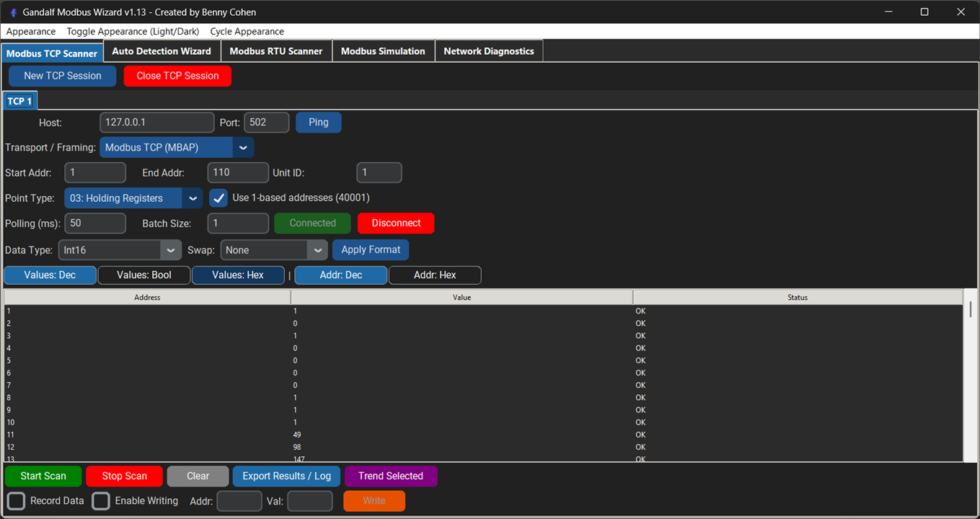Close the Gandalf Modbus Wizard window
The image size is (980, 519).
coord(961,12)
